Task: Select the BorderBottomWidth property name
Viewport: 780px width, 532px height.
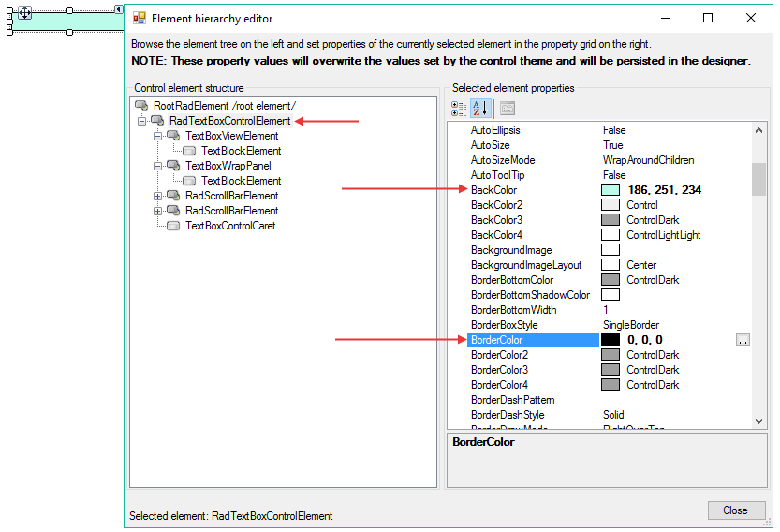Action: (514, 309)
